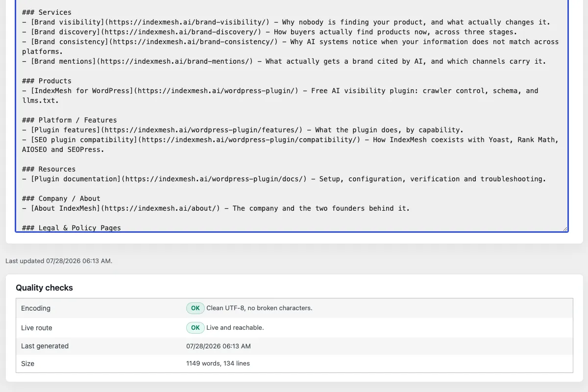
Task: Click the 'platforms.' wrapped line in Services
Action: 43,51
